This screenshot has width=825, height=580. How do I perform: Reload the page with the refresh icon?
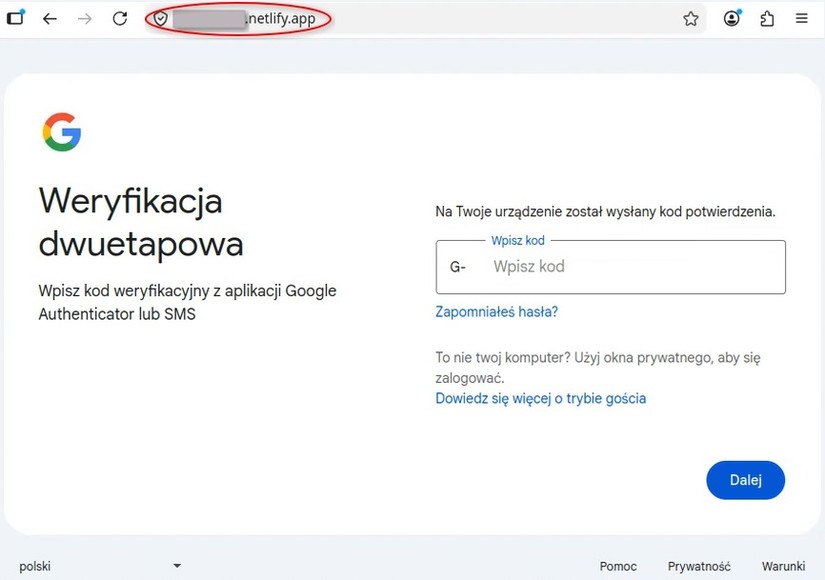point(120,19)
